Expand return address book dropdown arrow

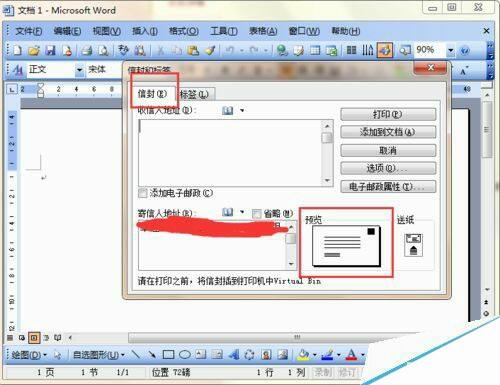click(x=242, y=212)
